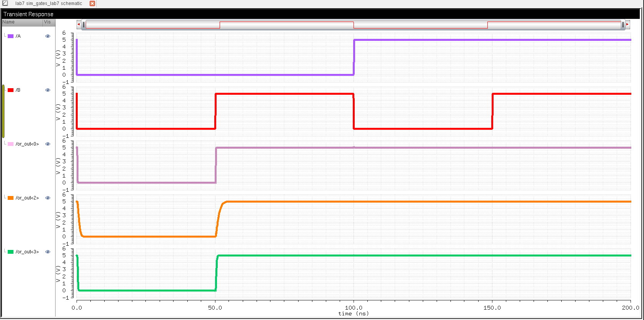Hide the /or_out<0> trace
This screenshot has height=320, width=644.
click(x=48, y=144)
